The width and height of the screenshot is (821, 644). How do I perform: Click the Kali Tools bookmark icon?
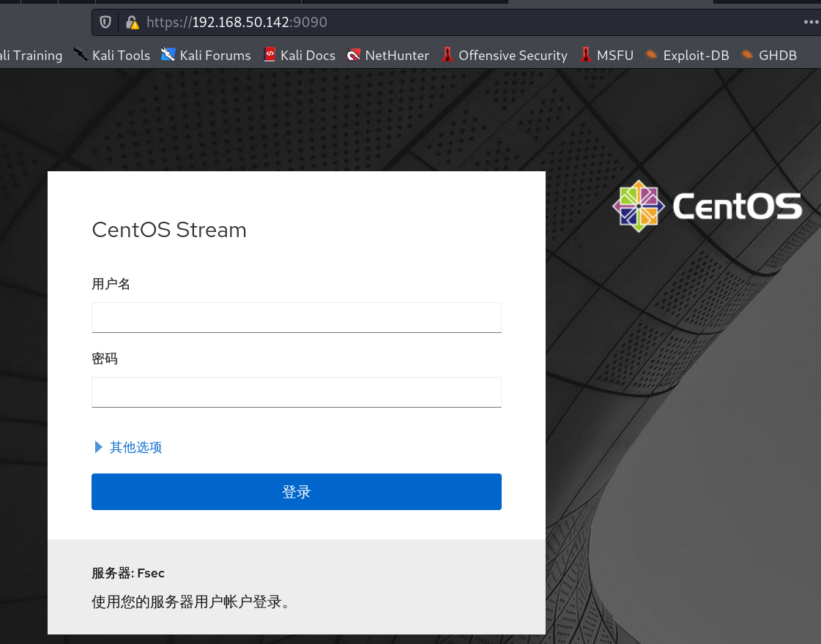[81, 54]
